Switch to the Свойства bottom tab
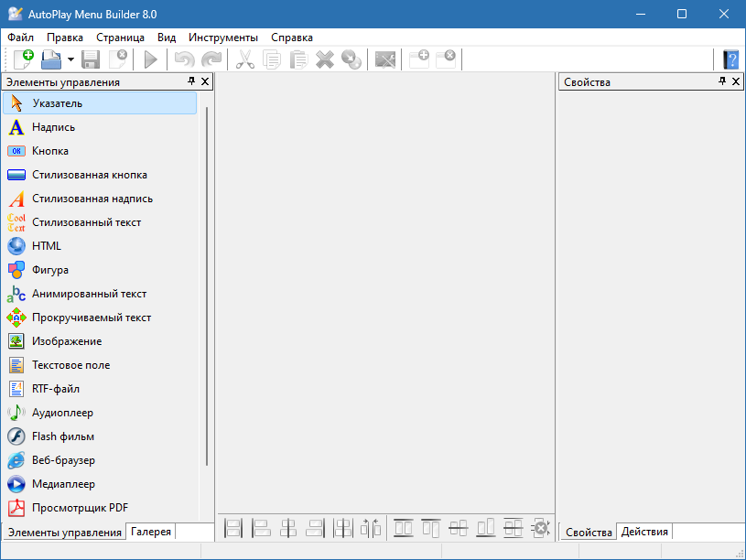Viewport: 746px width, 560px height. 589,533
